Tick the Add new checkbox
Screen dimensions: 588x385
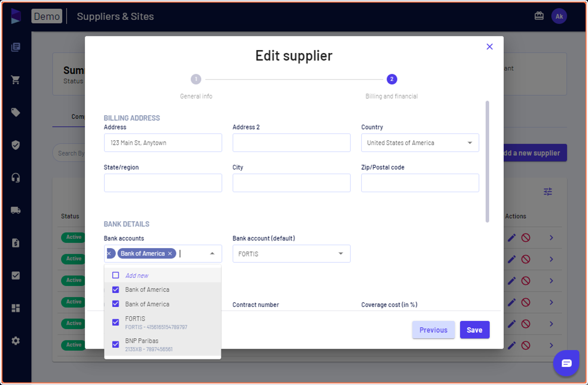pyautogui.click(x=116, y=275)
